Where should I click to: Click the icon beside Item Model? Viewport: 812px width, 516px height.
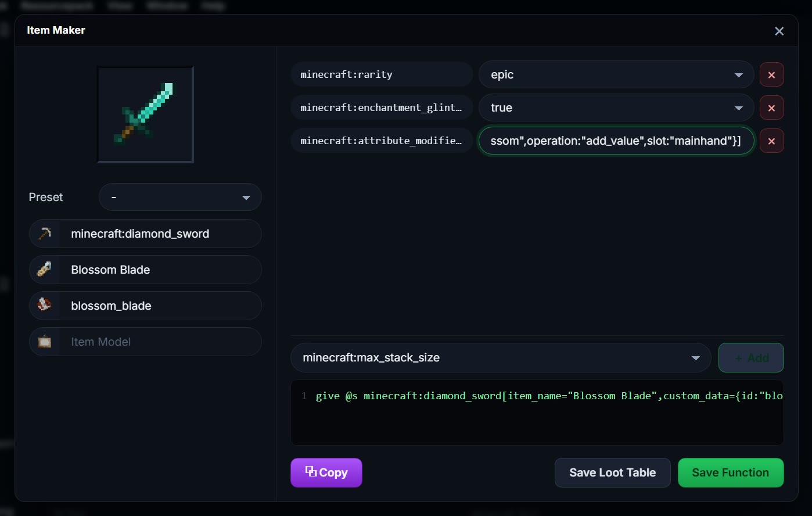(45, 342)
